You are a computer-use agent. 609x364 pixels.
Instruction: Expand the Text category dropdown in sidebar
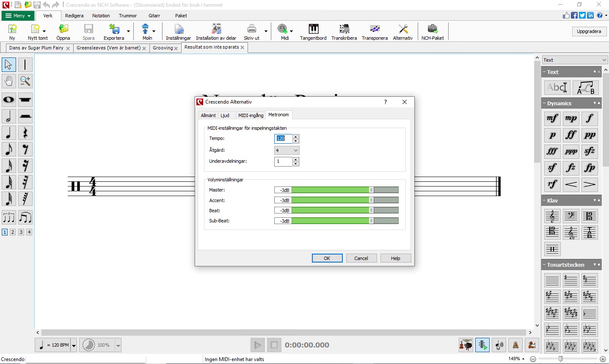coord(574,60)
